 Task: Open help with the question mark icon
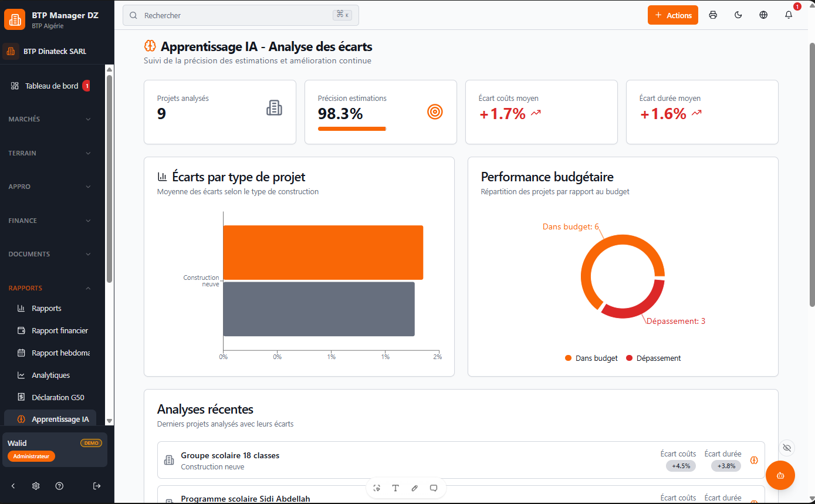point(59,486)
